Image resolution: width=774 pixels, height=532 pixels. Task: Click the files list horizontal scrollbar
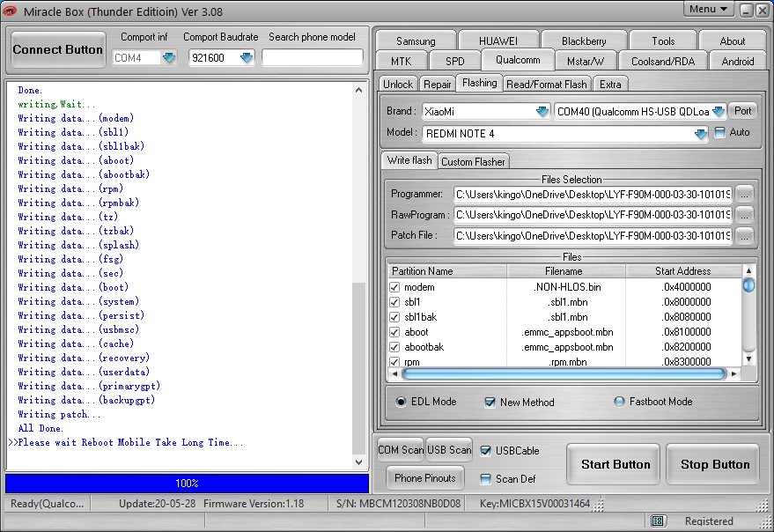564,374
